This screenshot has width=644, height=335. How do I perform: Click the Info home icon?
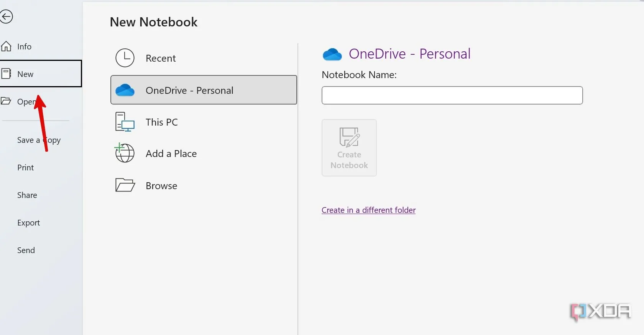[6, 46]
